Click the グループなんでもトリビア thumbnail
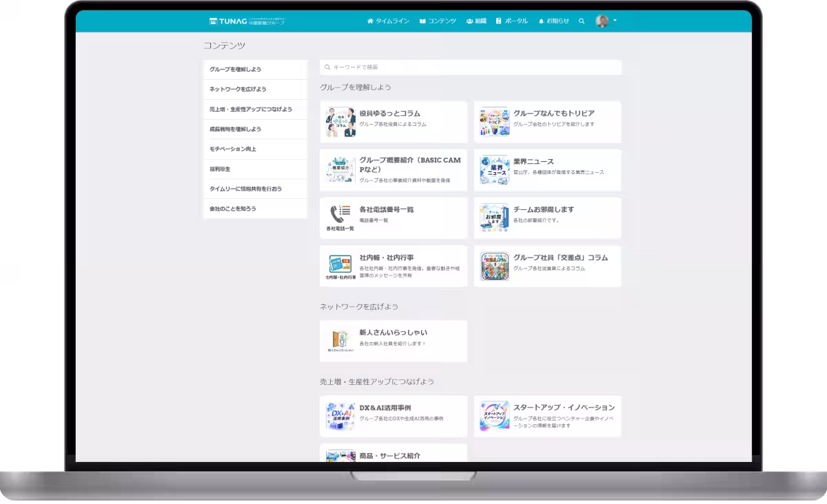Screen dimensions: 827x504 pos(494,122)
